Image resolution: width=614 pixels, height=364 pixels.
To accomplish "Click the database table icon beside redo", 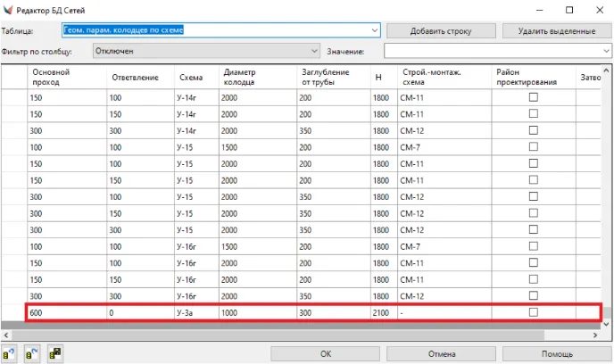I will 55,354.
